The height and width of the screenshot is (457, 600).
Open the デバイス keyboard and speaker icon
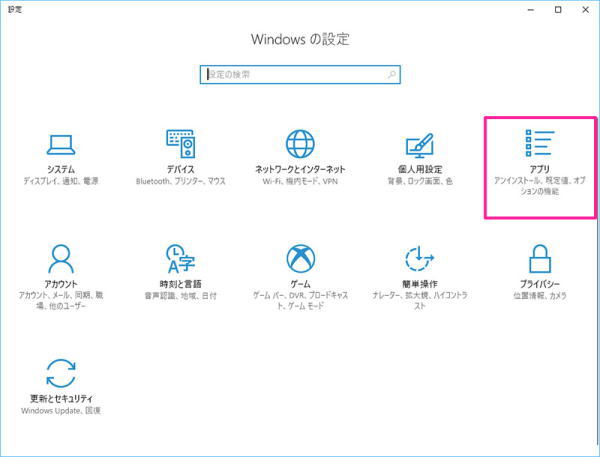pyautogui.click(x=181, y=144)
